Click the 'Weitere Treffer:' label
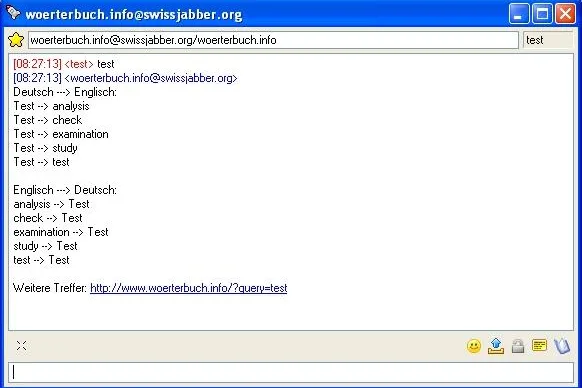Image resolution: width=582 pixels, height=388 pixels. (x=50, y=288)
